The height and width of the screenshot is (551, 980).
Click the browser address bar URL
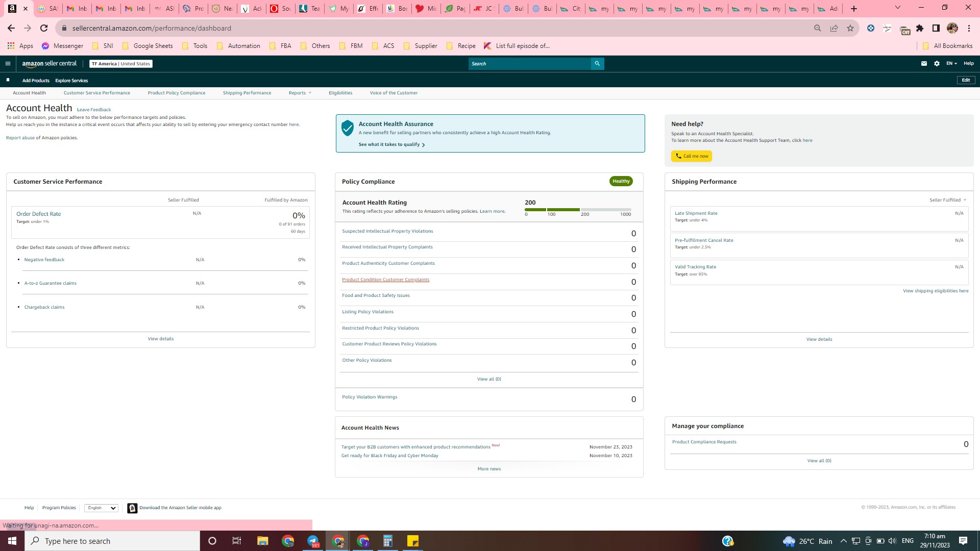152,28
